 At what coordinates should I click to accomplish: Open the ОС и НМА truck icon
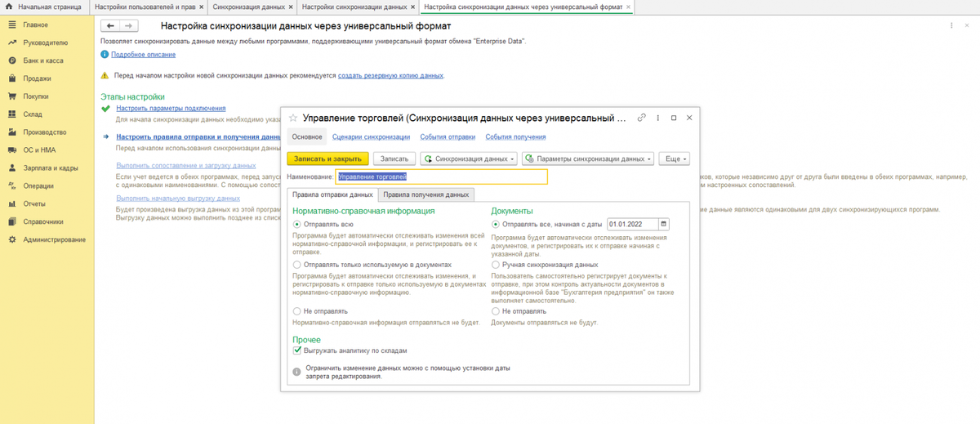pos(12,150)
